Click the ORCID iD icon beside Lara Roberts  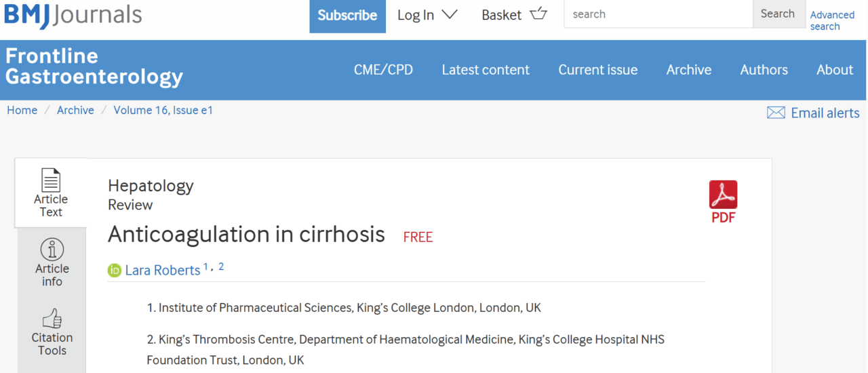(x=115, y=271)
